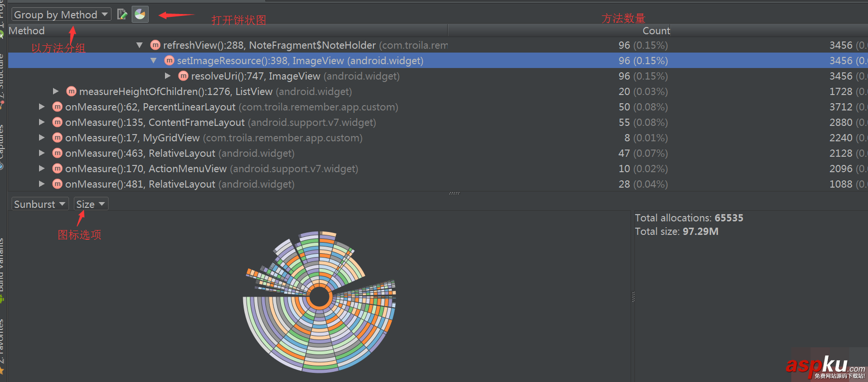868x382 pixels.
Task: Click the Total allocations: 65535 text
Action: (x=689, y=218)
